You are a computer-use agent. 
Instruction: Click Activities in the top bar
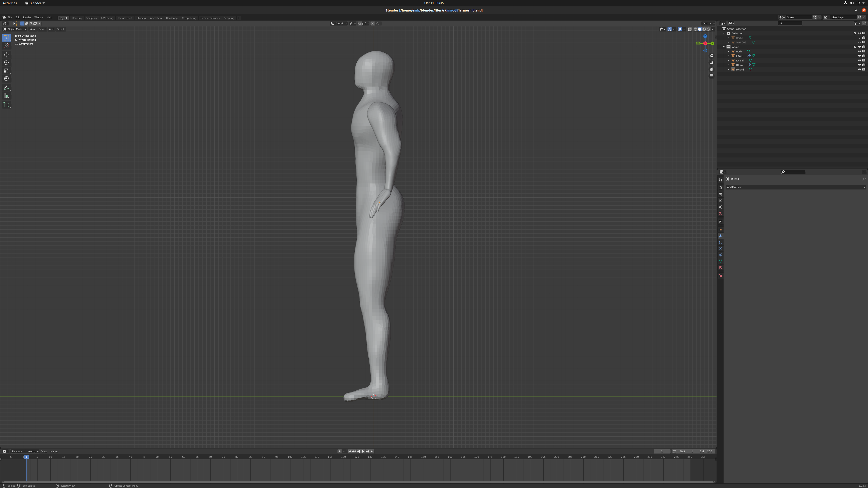(10, 3)
